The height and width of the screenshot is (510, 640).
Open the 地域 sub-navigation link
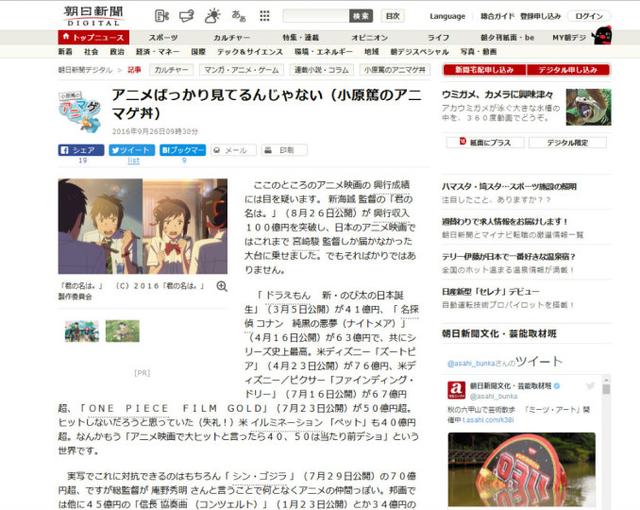pos(371,52)
